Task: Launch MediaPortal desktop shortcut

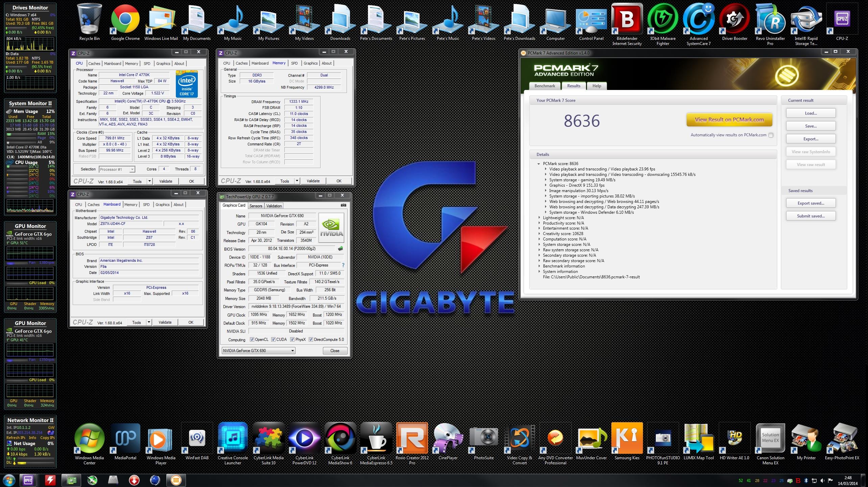Action: click(x=125, y=441)
